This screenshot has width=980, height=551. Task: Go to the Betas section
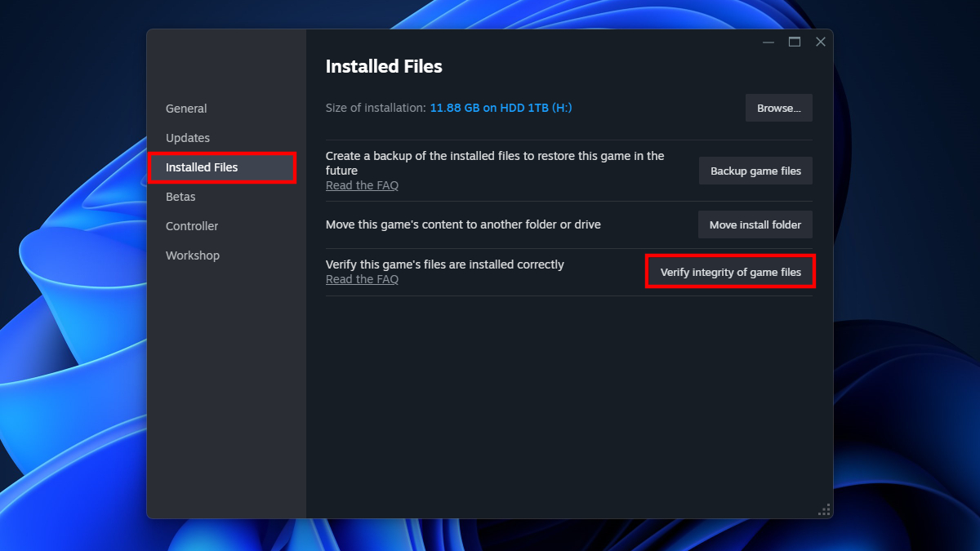180,197
